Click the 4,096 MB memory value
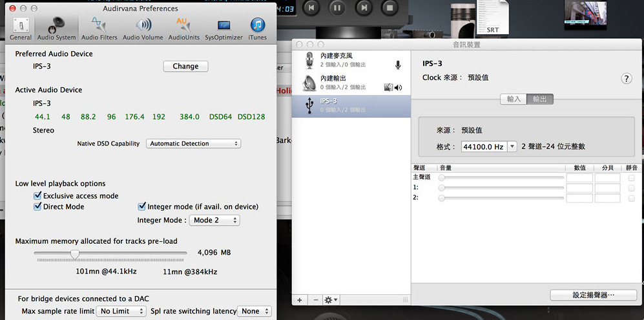Screen dimensions: 644x320 coord(214,253)
